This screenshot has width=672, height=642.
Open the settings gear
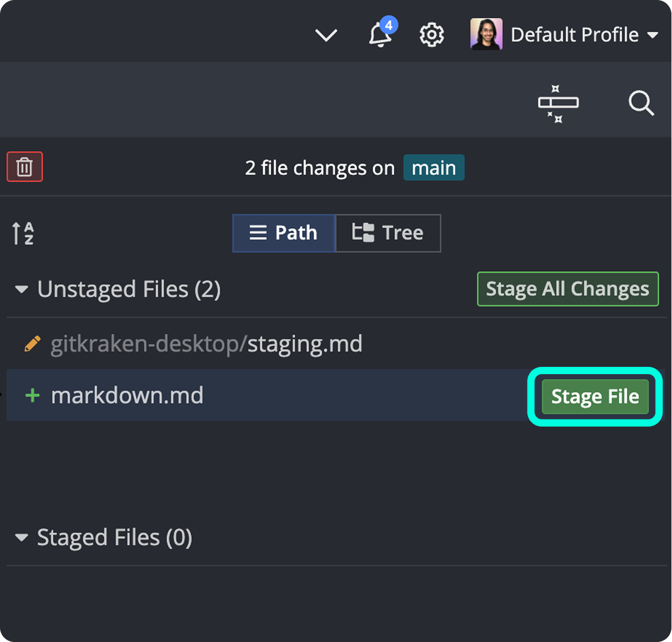click(x=431, y=34)
